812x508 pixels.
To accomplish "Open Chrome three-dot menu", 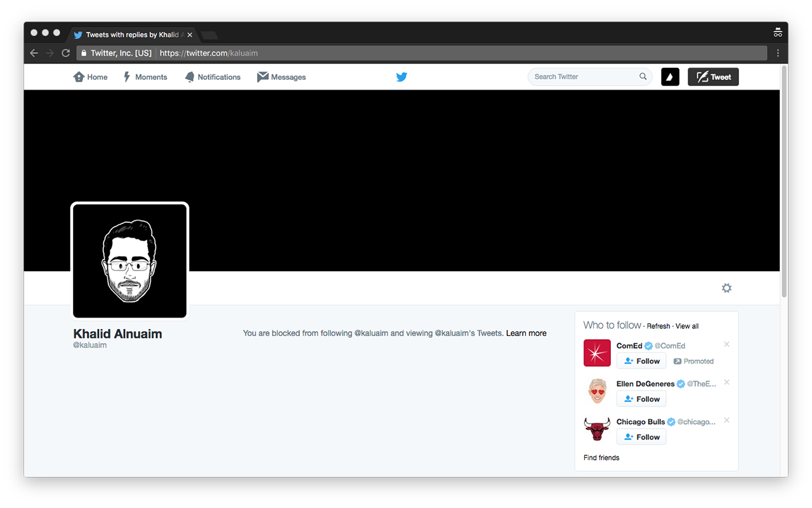I will (x=778, y=53).
